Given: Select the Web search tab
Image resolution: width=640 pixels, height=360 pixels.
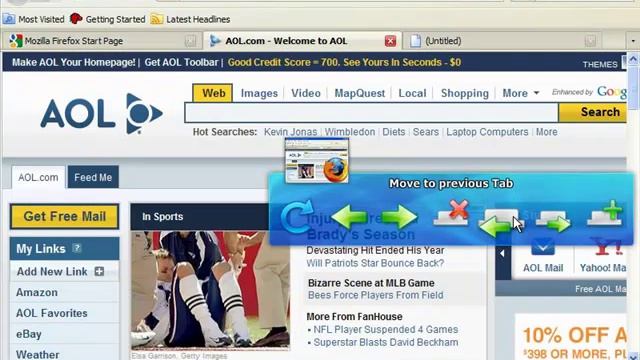Looking at the screenshot, I should [x=213, y=93].
